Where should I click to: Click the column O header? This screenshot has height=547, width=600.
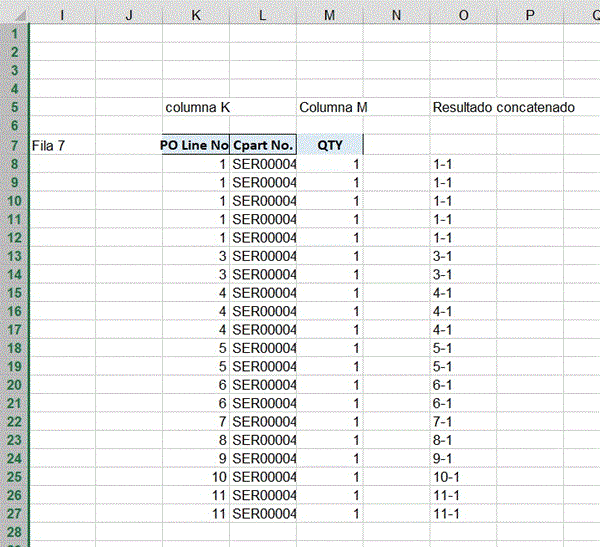pos(463,13)
